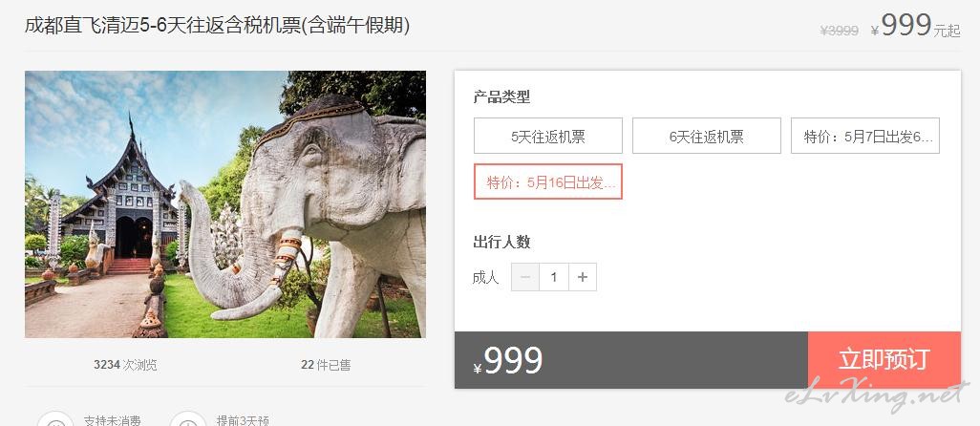The image size is (980, 426).
Task: Click the clock icon beside 提前3天预
Action: click(x=187, y=419)
